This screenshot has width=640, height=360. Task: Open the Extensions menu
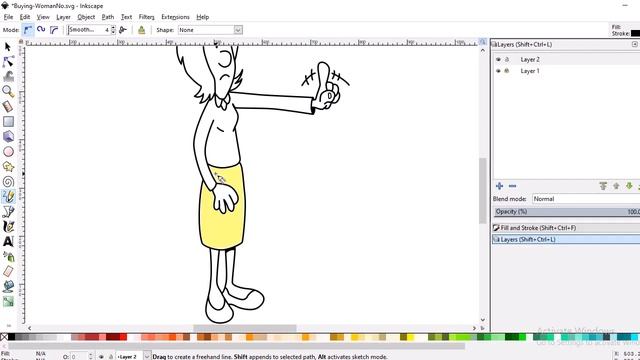175,17
